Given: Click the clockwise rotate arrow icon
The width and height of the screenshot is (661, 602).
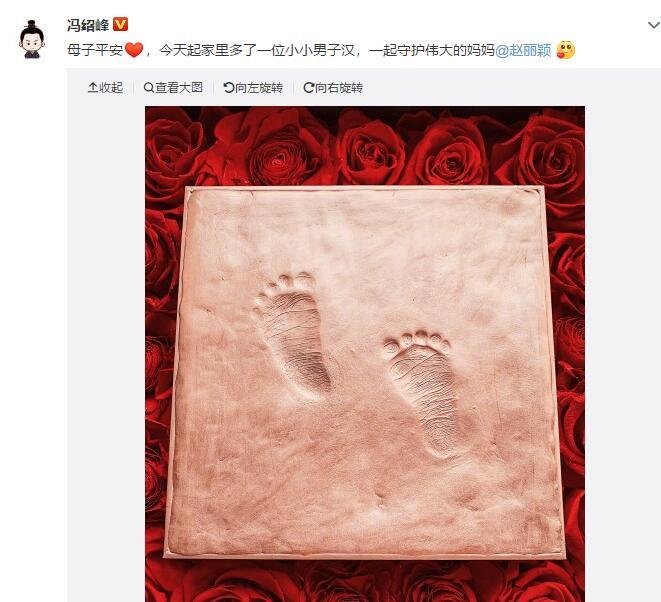Looking at the screenshot, I should (x=309, y=88).
